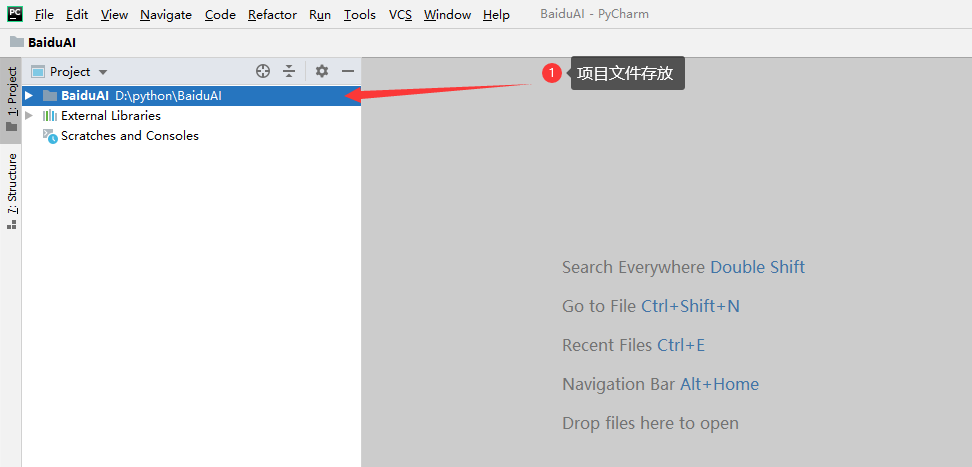Click 'Drop files here to open' text
Screen dimensions: 972x467
point(650,423)
